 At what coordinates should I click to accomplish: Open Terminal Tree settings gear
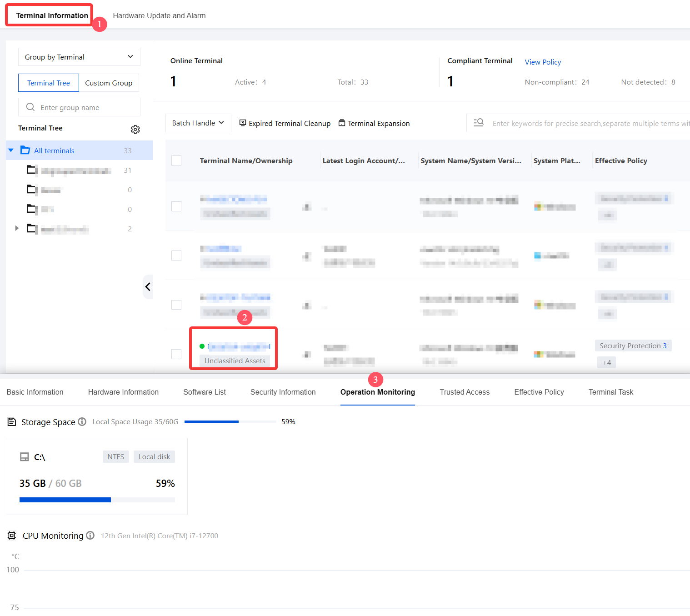pyautogui.click(x=135, y=130)
